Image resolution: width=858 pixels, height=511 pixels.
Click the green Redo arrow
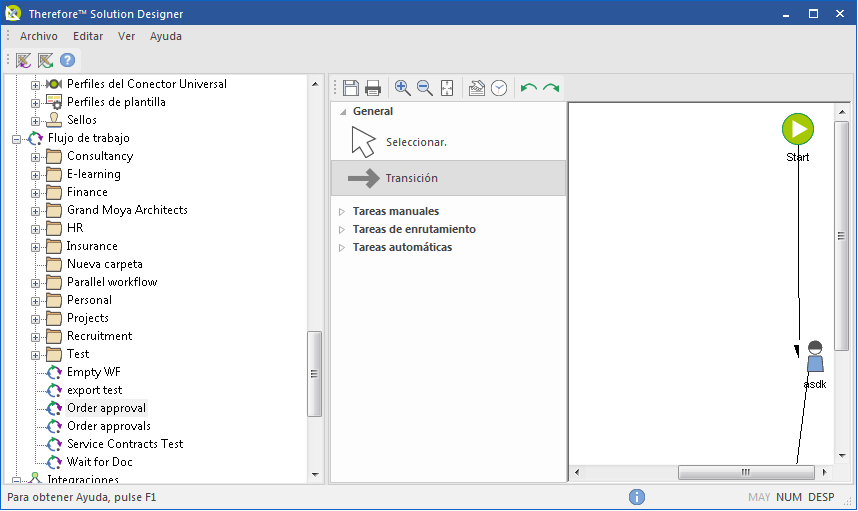(551, 88)
